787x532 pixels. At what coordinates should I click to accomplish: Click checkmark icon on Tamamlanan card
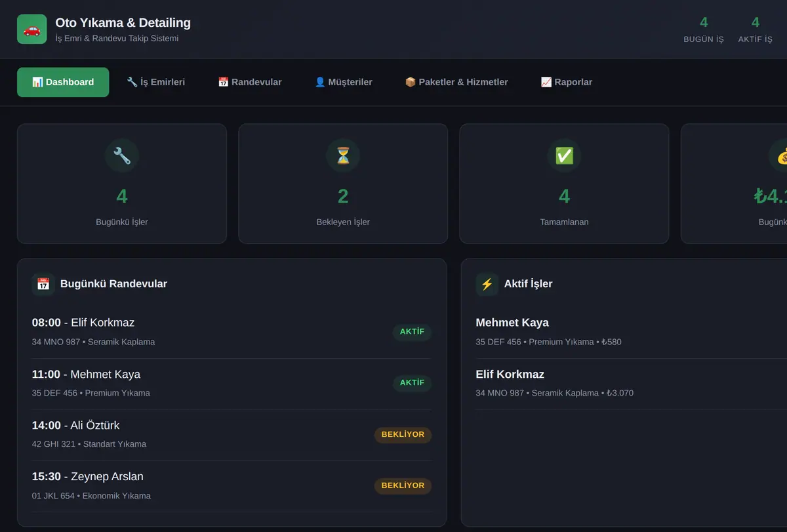pyautogui.click(x=564, y=155)
